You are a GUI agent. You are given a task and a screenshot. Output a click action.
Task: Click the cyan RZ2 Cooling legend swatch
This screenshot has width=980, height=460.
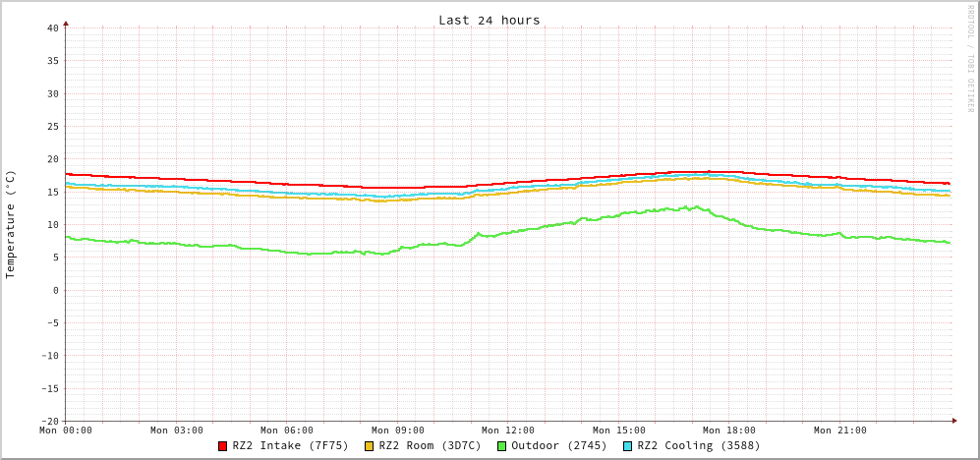pyautogui.click(x=628, y=446)
